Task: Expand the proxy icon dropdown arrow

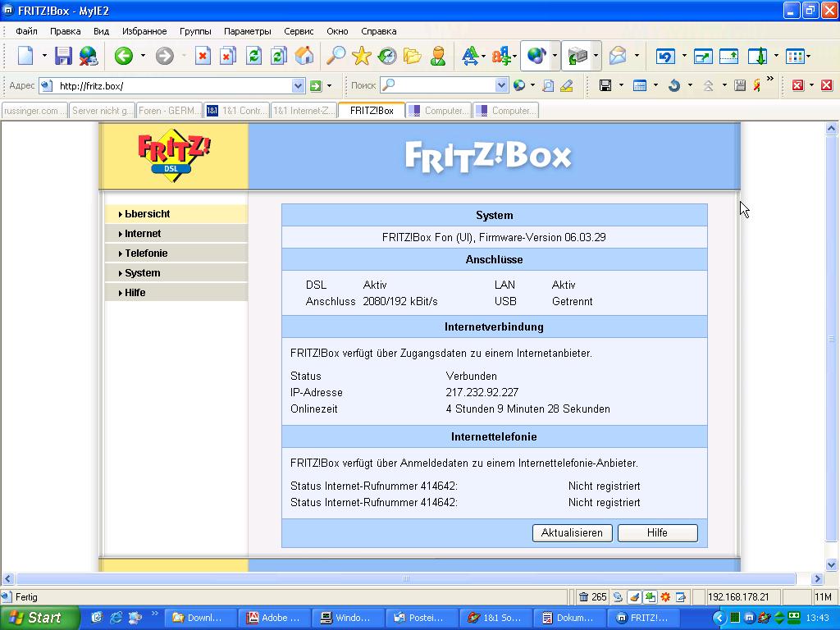Action: (x=596, y=56)
